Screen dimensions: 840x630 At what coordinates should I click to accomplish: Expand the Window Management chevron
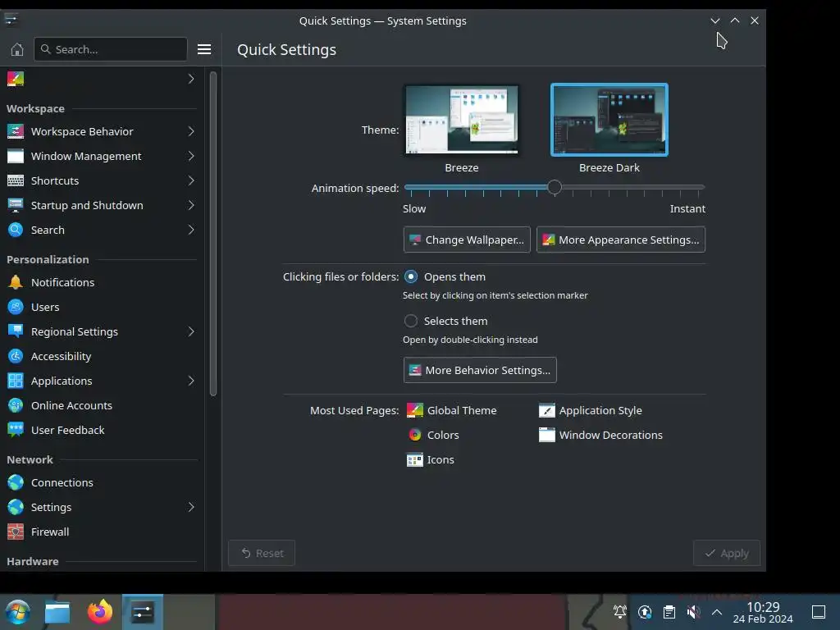tap(191, 156)
